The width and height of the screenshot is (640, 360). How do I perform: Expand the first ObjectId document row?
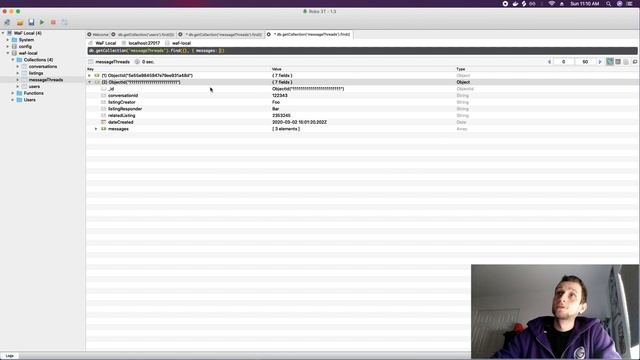click(x=89, y=76)
